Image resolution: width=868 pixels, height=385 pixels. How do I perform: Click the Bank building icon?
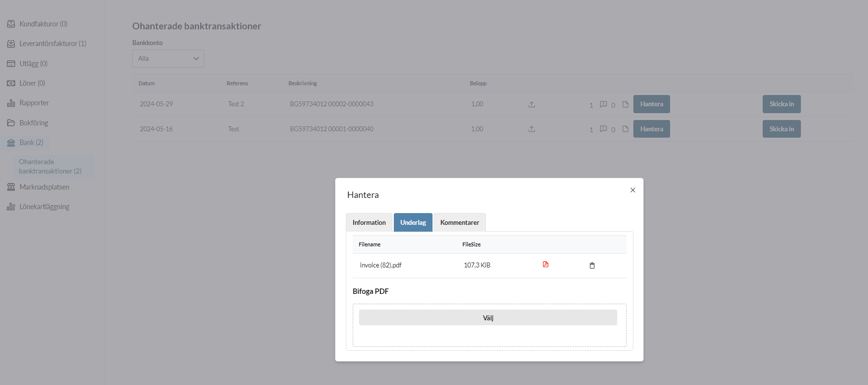click(x=11, y=143)
